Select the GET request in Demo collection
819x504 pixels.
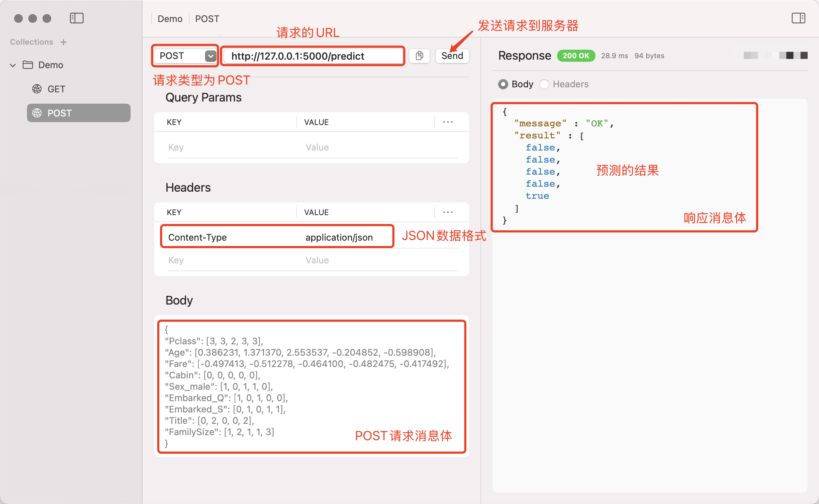click(56, 89)
